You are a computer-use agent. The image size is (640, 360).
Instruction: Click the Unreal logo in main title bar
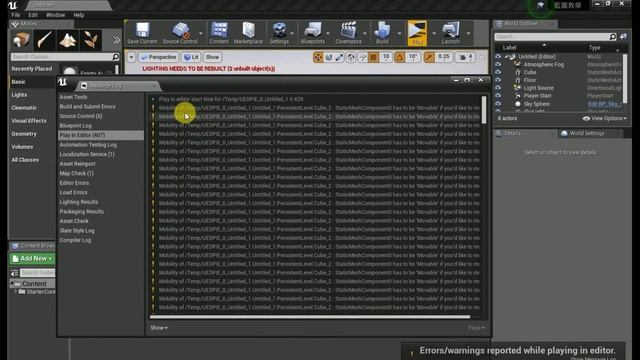click(12, 5)
